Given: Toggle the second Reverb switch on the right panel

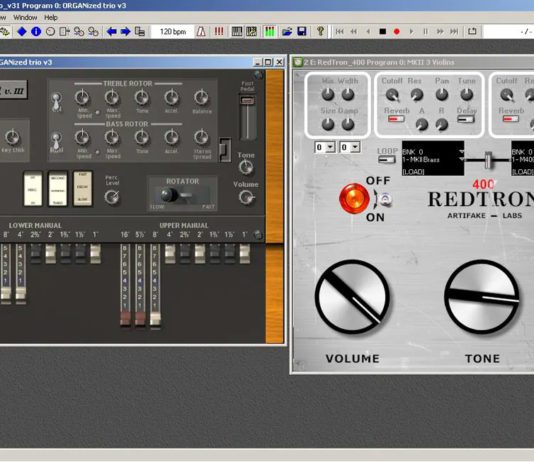Looking at the screenshot, I should click(x=511, y=119).
